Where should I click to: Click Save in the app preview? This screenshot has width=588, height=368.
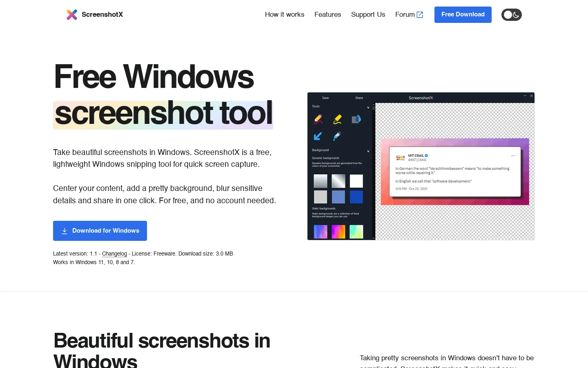pyautogui.click(x=325, y=98)
